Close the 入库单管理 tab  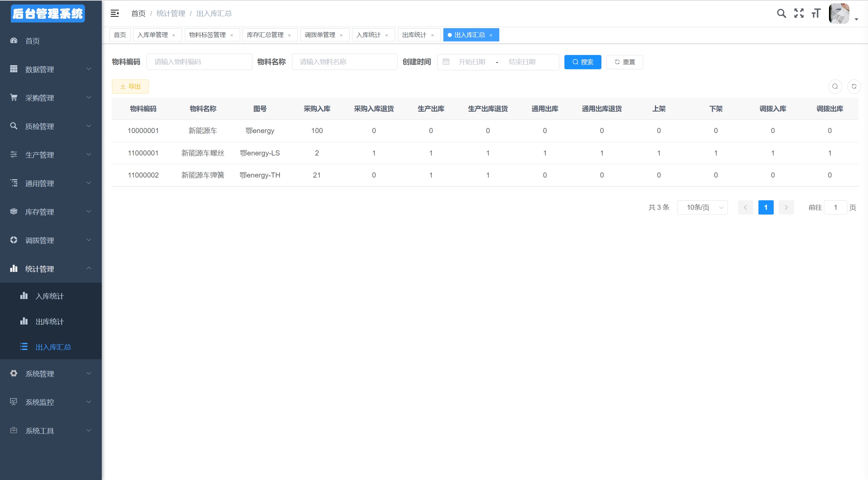pyautogui.click(x=174, y=35)
